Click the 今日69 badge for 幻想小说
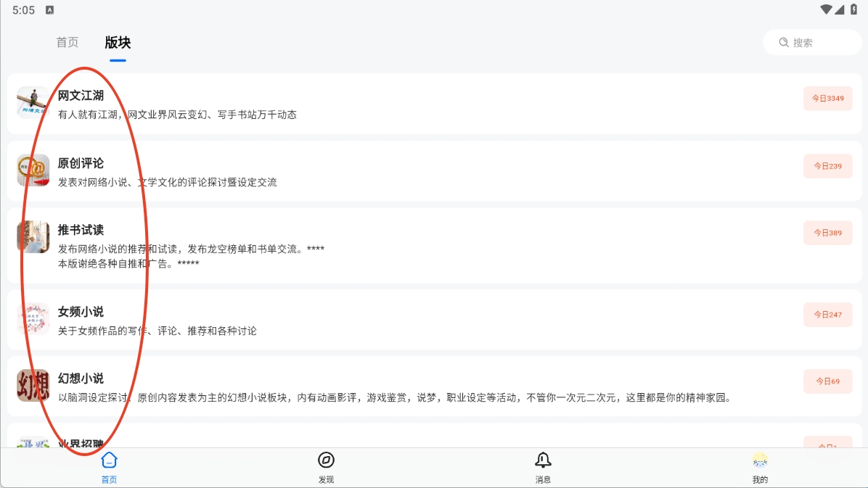This screenshot has height=488, width=868. (x=827, y=381)
